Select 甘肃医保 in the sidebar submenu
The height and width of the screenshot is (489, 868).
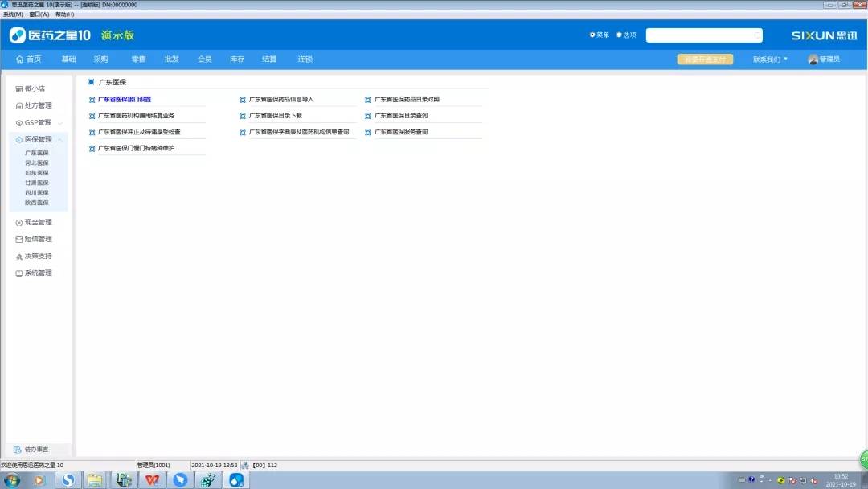pos(36,183)
